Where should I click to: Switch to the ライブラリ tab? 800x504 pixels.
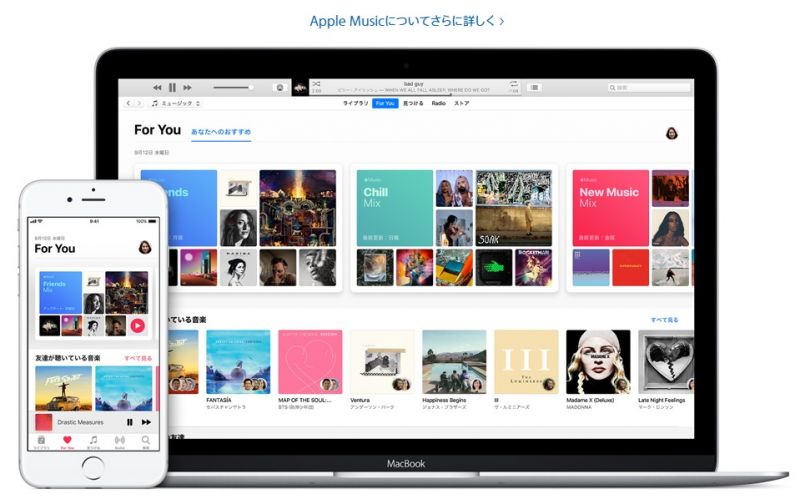355,103
